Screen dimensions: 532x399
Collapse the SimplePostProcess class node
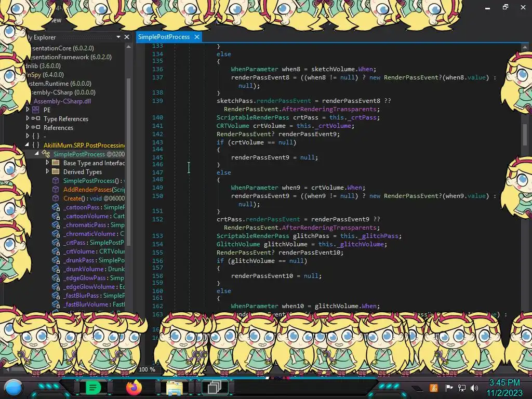(37, 153)
